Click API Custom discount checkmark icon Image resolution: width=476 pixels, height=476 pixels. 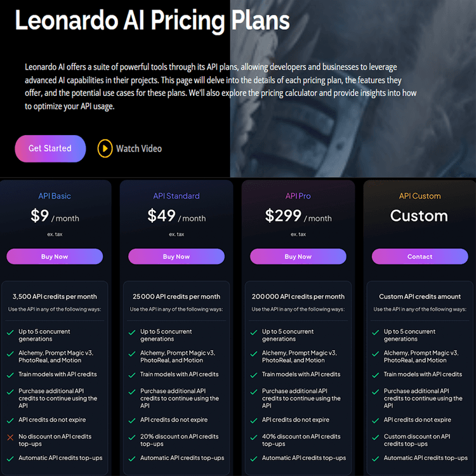pyautogui.click(x=376, y=437)
